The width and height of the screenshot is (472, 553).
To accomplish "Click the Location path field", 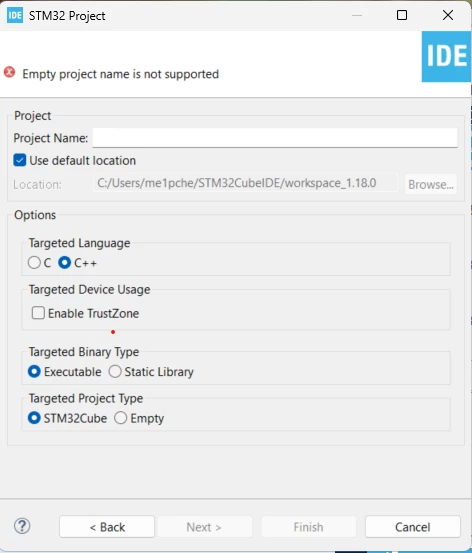I will click(x=246, y=183).
